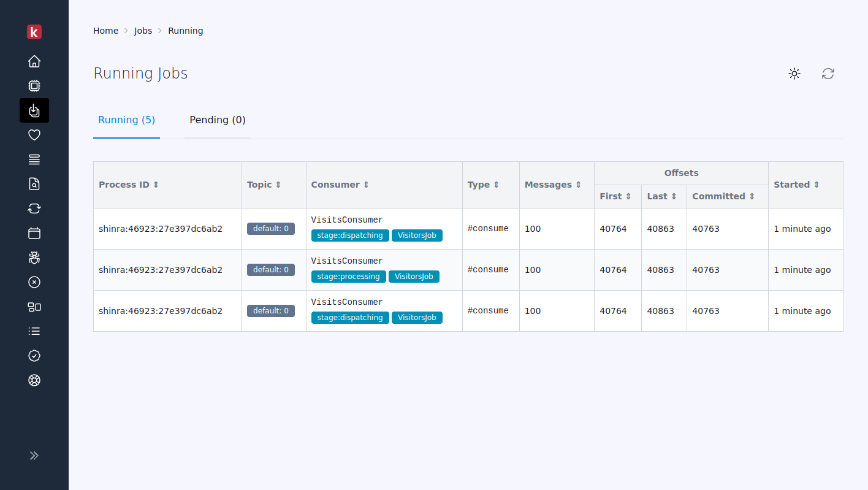Click the Karafka logo icon
Screen dimensions: 868x490
34,32
